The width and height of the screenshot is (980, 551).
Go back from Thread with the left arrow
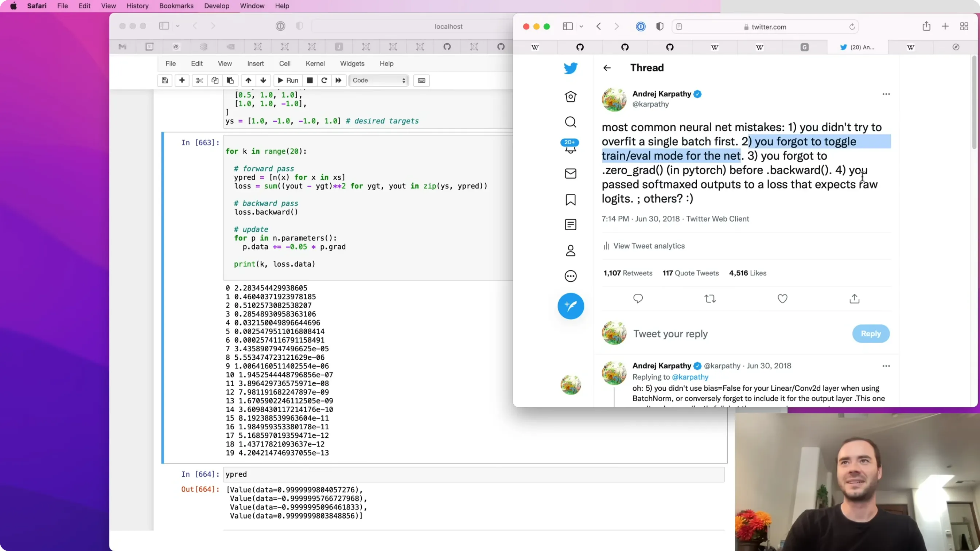(607, 68)
